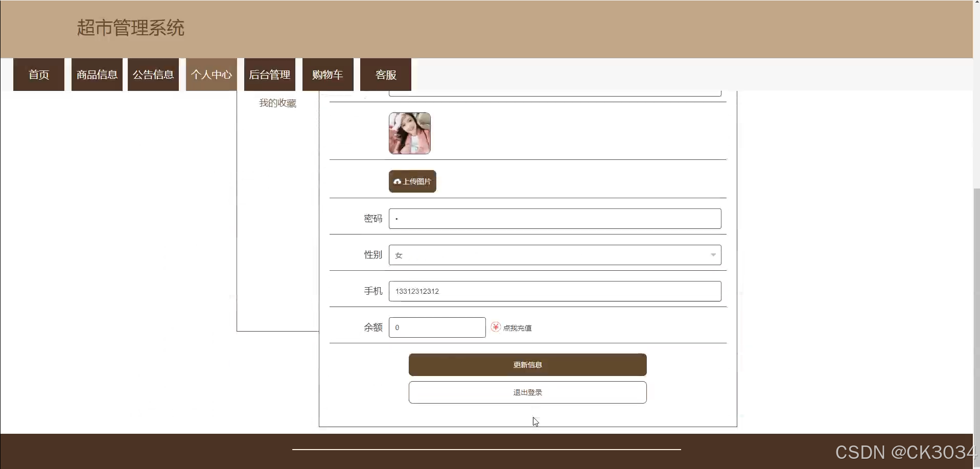
Task: Click the user avatar photo
Action: (x=409, y=133)
